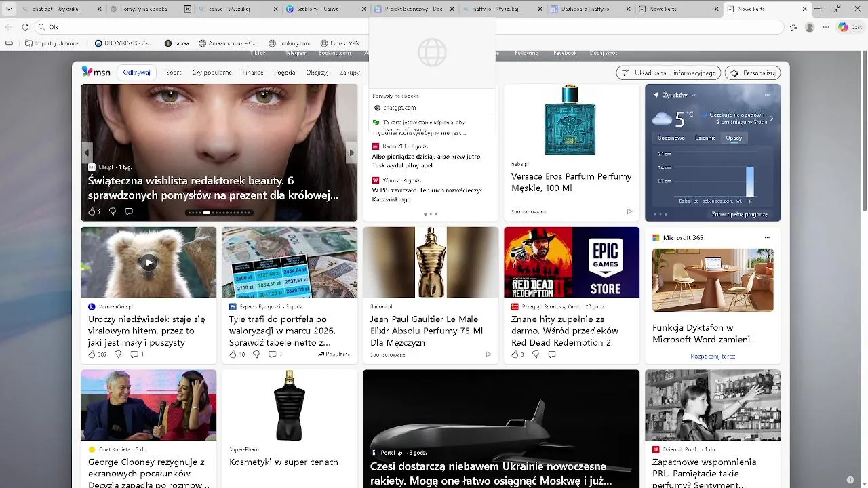Open Albo pieniądze dzisiaj, albo krew jutro headline
Viewport: 868px width, 488px height.
[x=427, y=160]
